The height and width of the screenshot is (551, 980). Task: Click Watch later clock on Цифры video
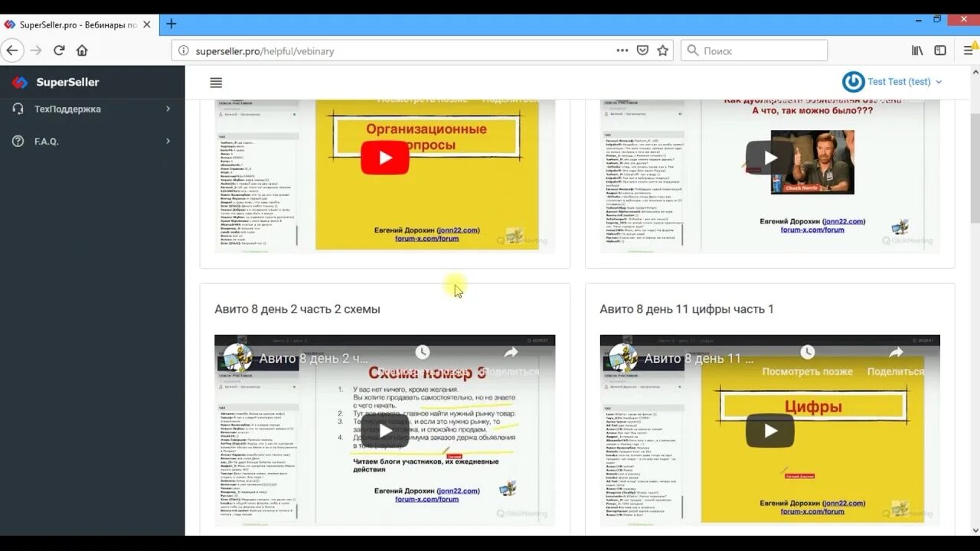[x=807, y=353]
